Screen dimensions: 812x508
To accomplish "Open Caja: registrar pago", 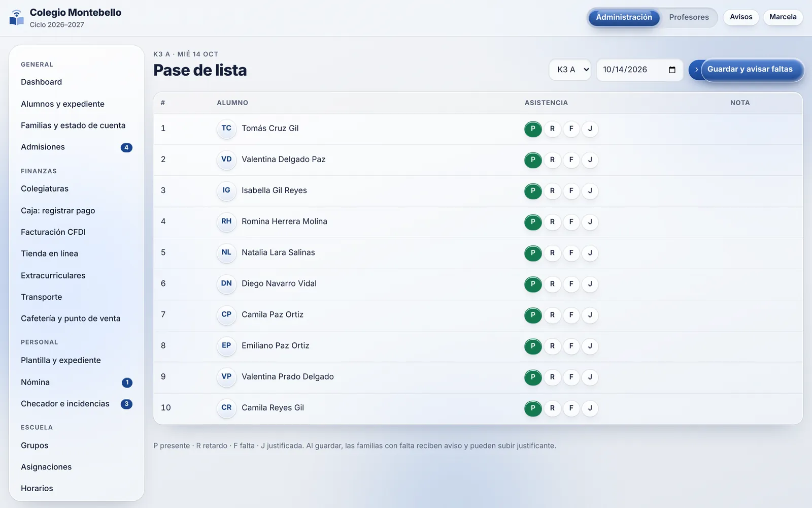I will [77, 211].
